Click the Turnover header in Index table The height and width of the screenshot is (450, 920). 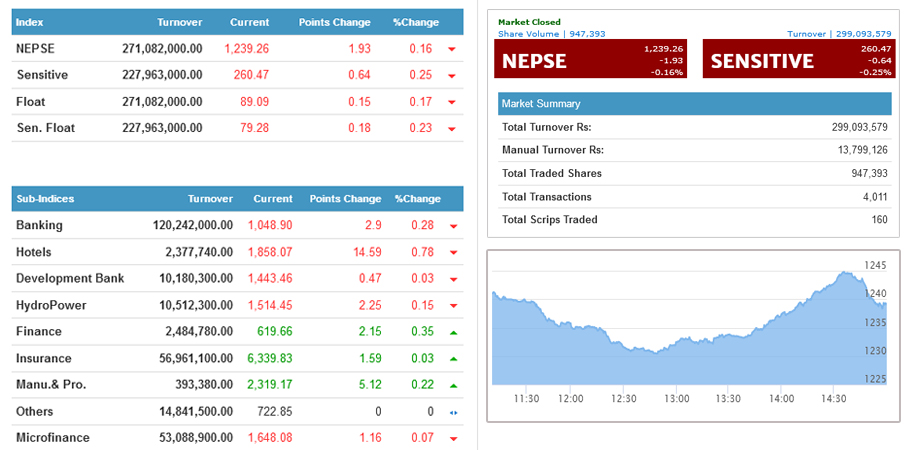point(180,23)
